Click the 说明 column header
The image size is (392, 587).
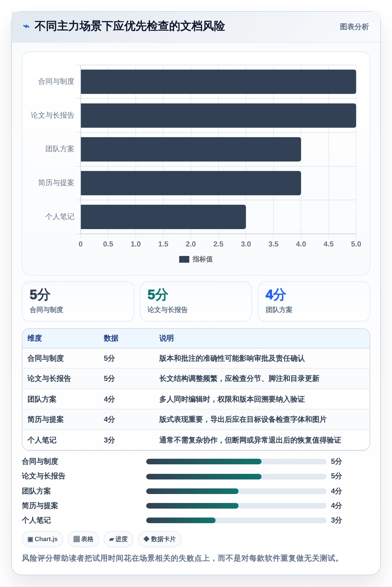point(167,338)
